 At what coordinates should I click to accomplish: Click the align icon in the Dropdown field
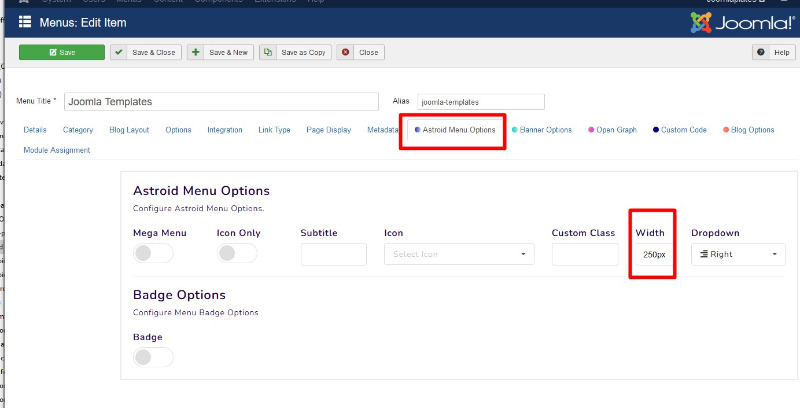click(704, 254)
